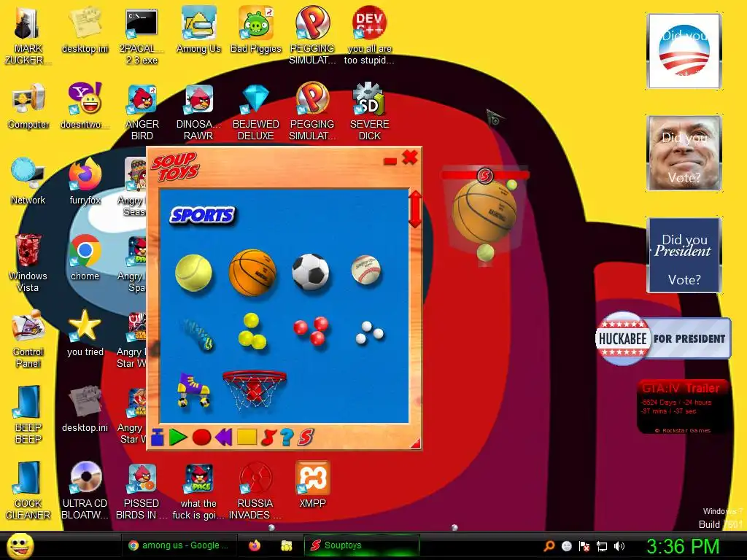Select the DINOSA... RAWR desktop icon
The width and height of the screenshot is (747, 560).
point(198,112)
